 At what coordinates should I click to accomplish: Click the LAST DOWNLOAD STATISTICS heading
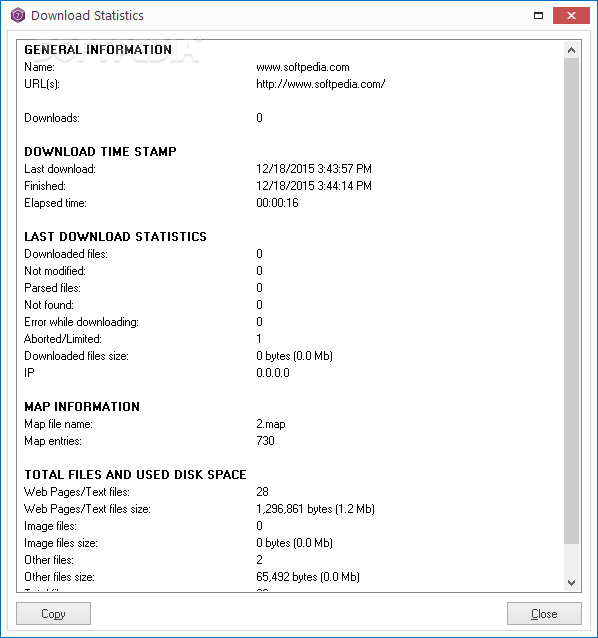[115, 236]
